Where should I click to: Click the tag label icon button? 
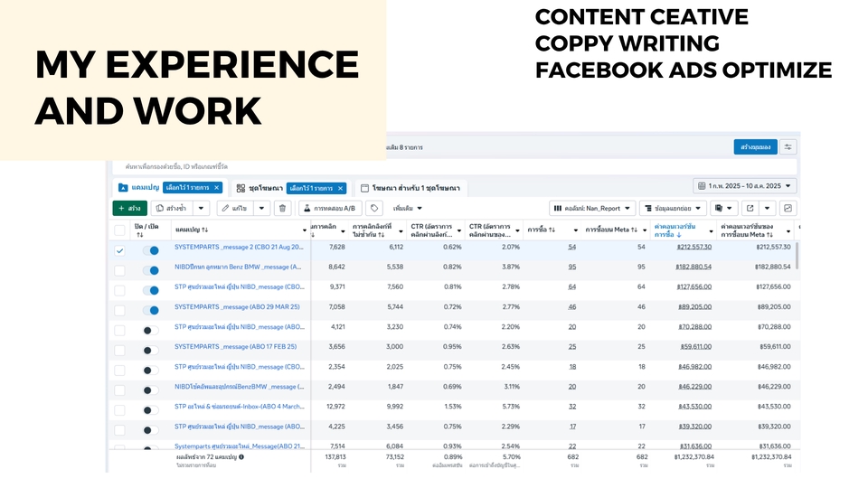374,208
